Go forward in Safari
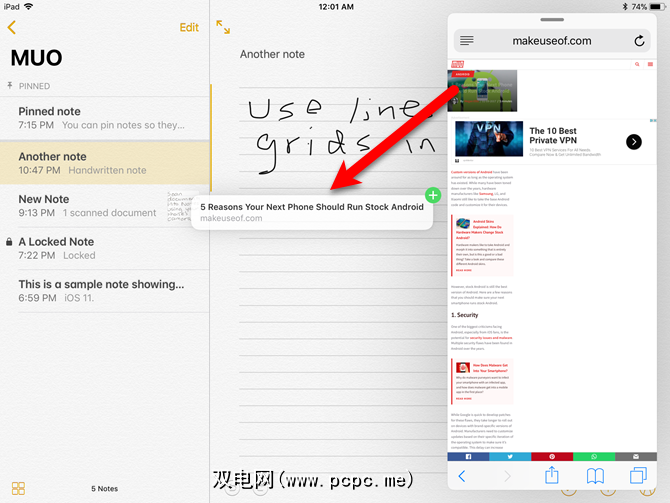Screen dimensions: 670x503 click(507, 476)
